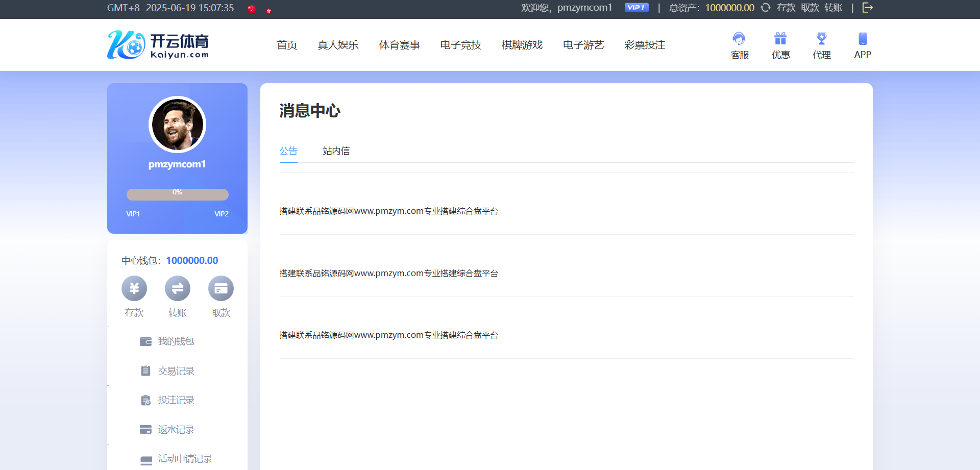
Task: Click the APP phone icon
Action: coord(862,39)
